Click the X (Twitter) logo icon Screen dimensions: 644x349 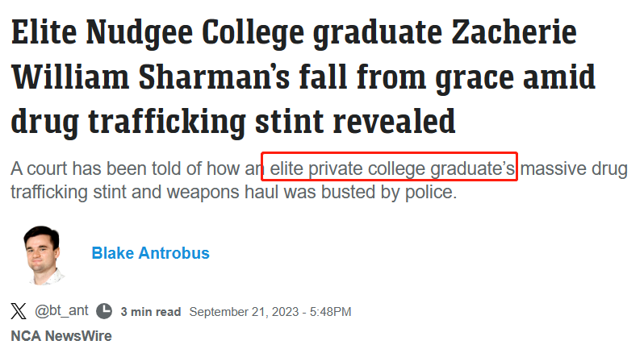click(19, 311)
